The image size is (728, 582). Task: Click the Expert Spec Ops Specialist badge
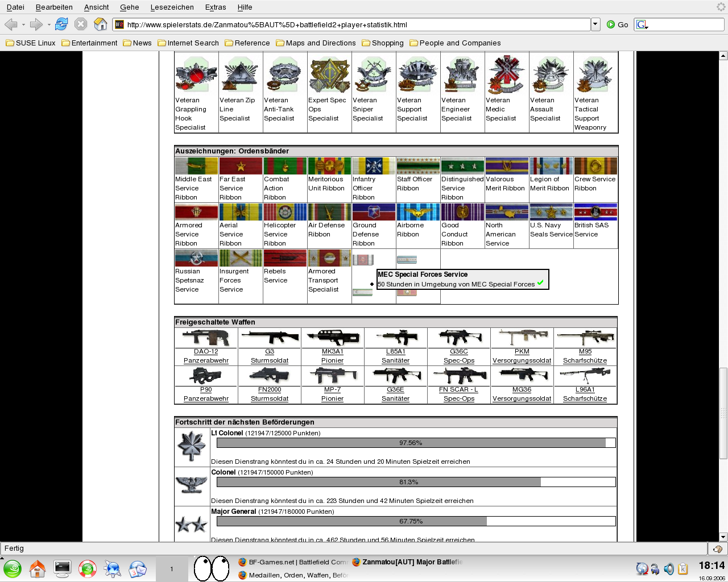click(x=329, y=74)
